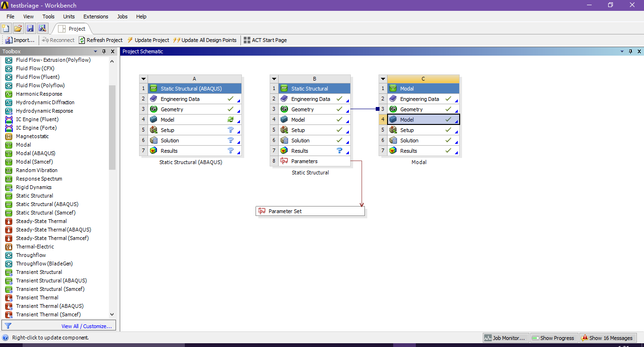
Task: Select Steady-State Thermal in Toolbox
Action: pyautogui.click(x=41, y=221)
